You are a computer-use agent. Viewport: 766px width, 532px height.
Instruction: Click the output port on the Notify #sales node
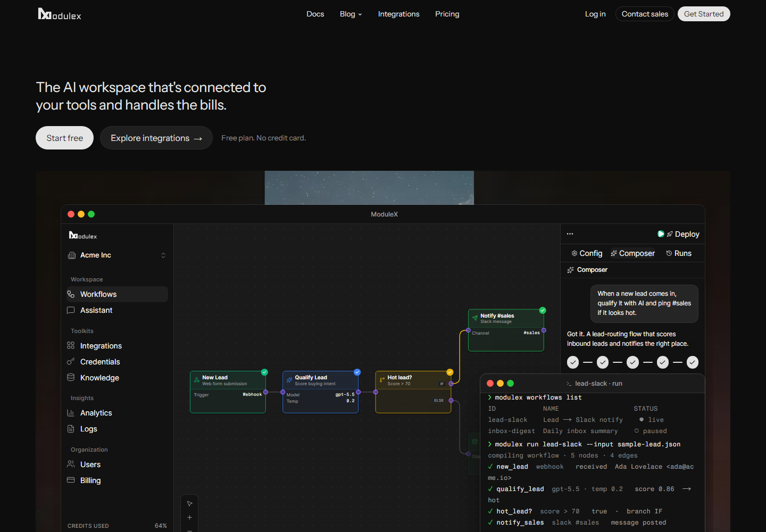tap(544, 330)
